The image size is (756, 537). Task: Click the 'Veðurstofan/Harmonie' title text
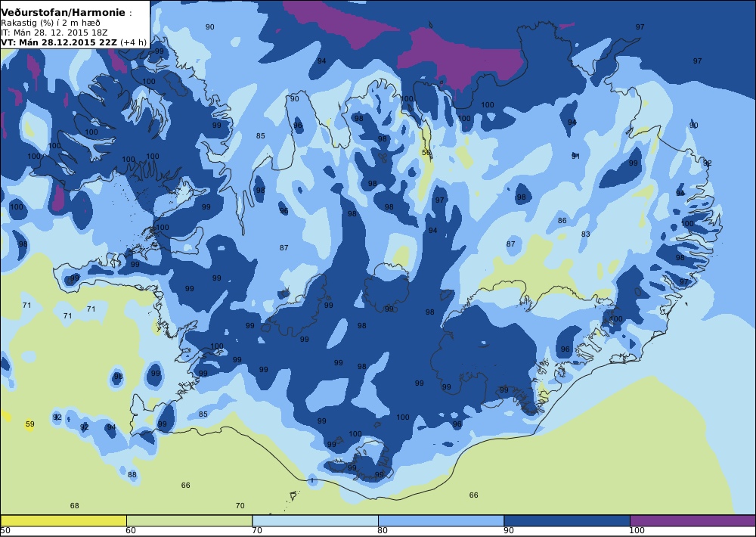pyautogui.click(x=64, y=13)
